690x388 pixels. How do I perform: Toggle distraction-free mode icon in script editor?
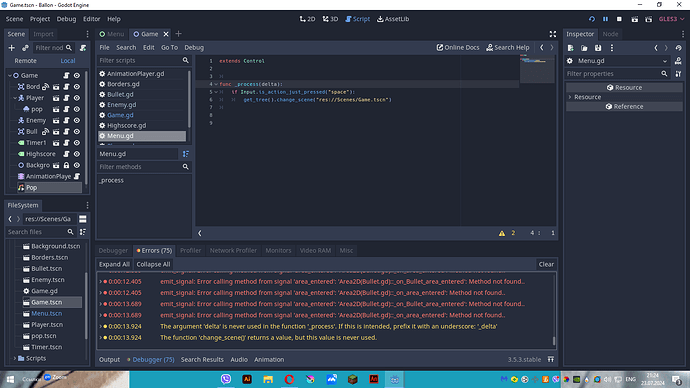pyautogui.click(x=553, y=34)
